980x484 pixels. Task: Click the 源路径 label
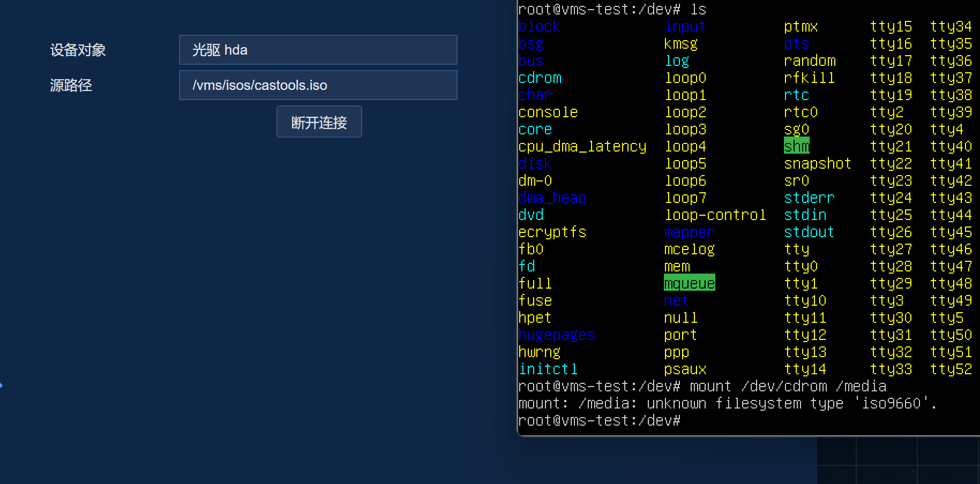(71, 85)
